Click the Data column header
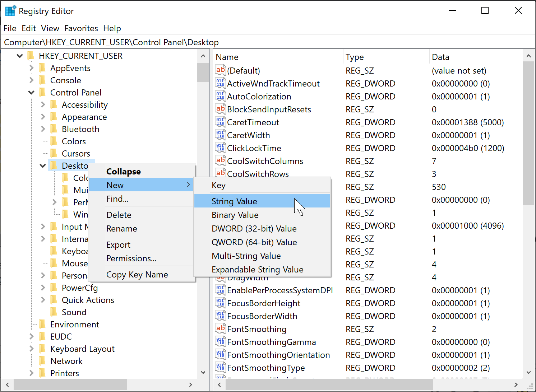 tap(476, 57)
